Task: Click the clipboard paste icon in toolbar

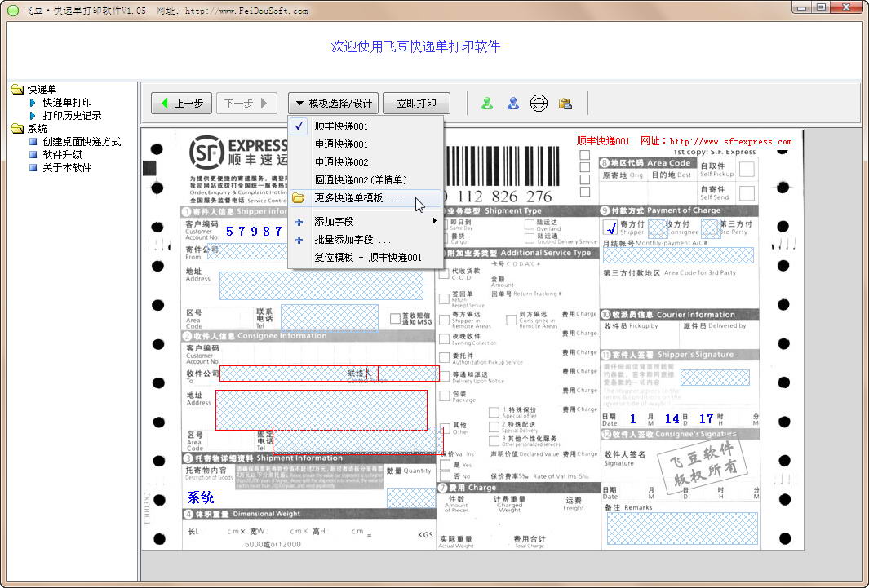Action: [565, 103]
